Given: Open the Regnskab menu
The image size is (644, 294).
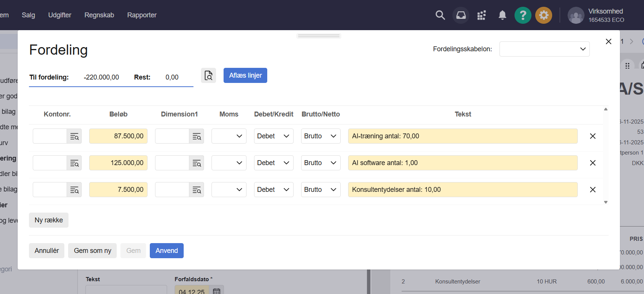Looking at the screenshot, I should tap(99, 15).
